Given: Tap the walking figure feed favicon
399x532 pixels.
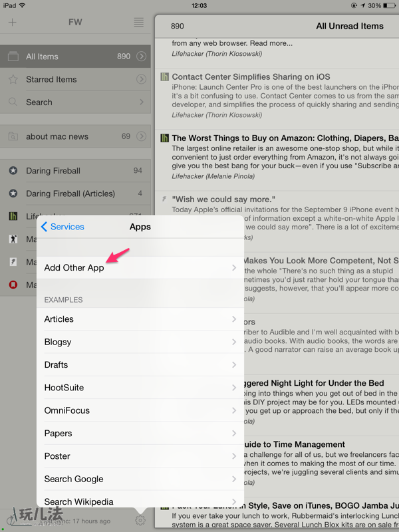Looking at the screenshot, I should (x=13, y=239).
